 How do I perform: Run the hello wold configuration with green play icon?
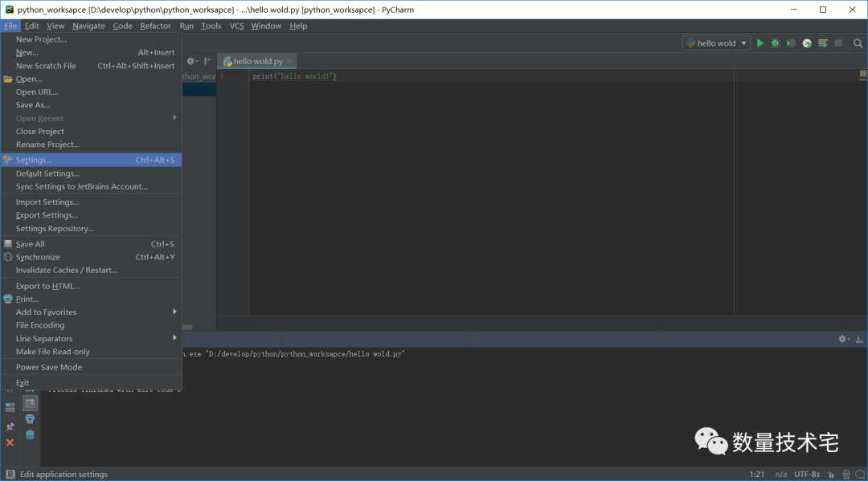coord(760,43)
